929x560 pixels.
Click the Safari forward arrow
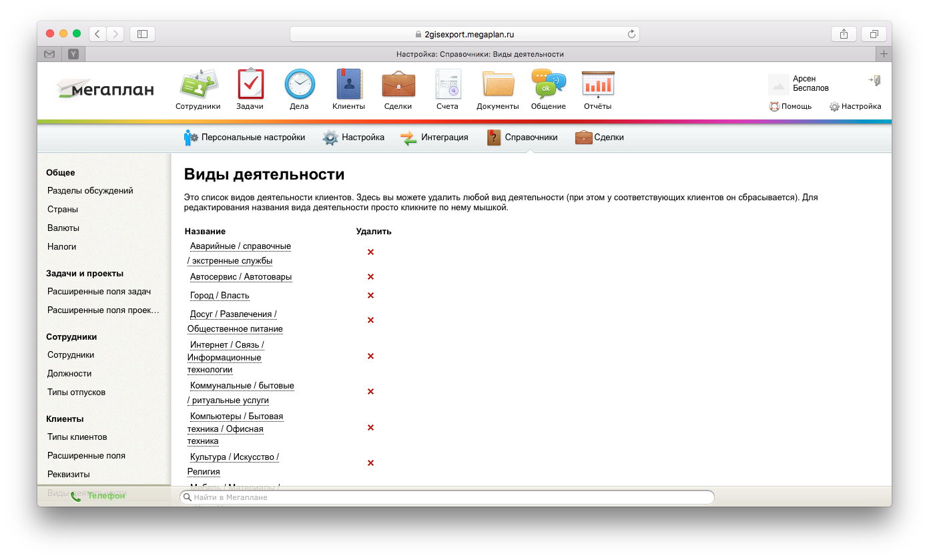pos(115,34)
